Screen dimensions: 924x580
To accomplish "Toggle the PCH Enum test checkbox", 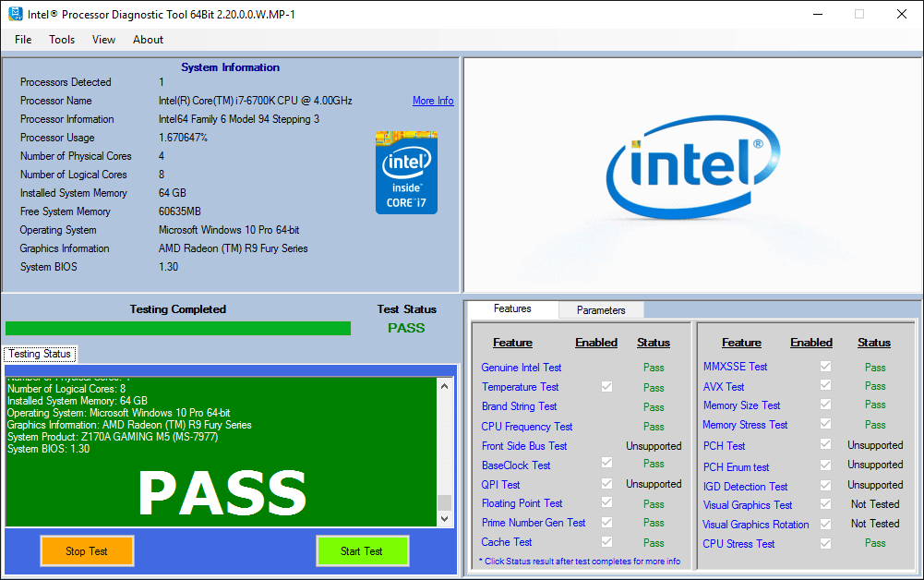I will pos(825,465).
